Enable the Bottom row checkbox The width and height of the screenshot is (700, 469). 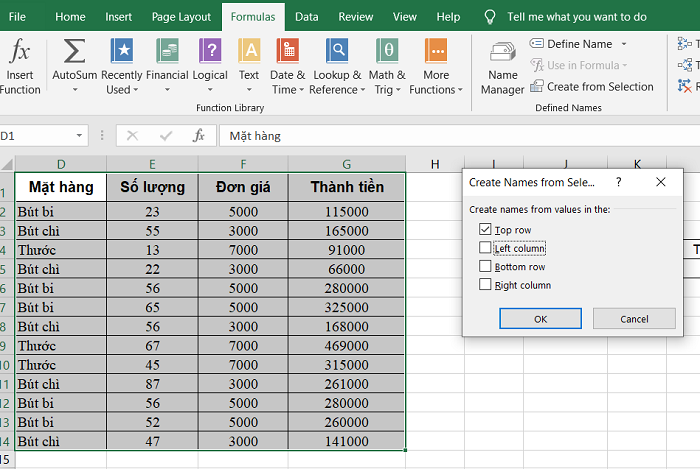tap(485, 266)
